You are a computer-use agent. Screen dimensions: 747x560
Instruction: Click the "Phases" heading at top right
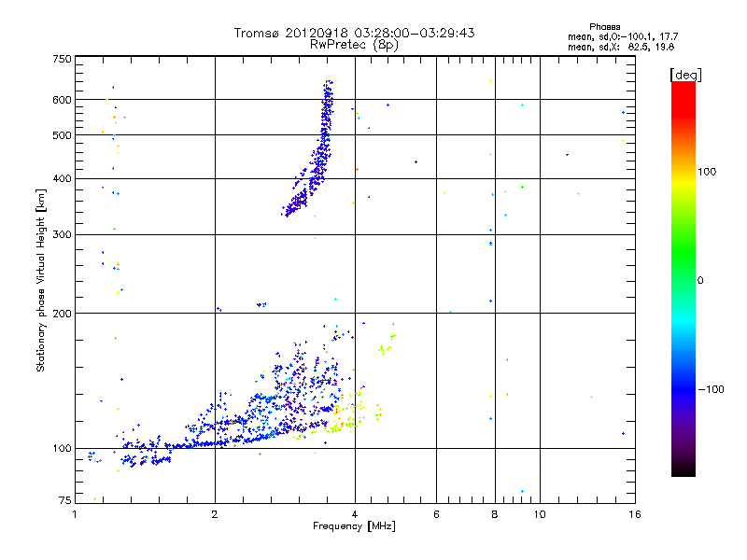pyautogui.click(x=604, y=27)
